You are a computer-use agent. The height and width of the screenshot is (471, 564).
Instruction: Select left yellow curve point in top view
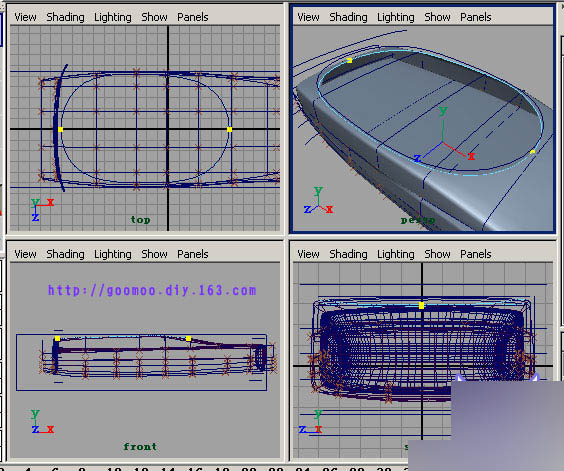click(60, 130)
